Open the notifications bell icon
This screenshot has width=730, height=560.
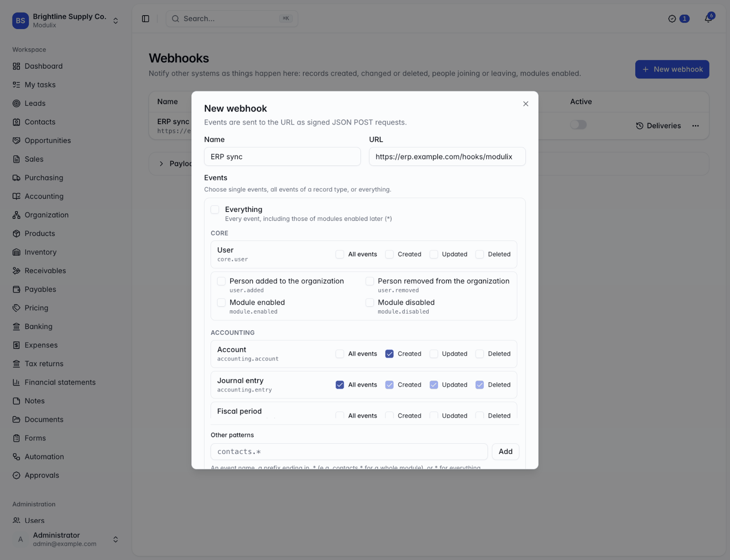point(708,19)
